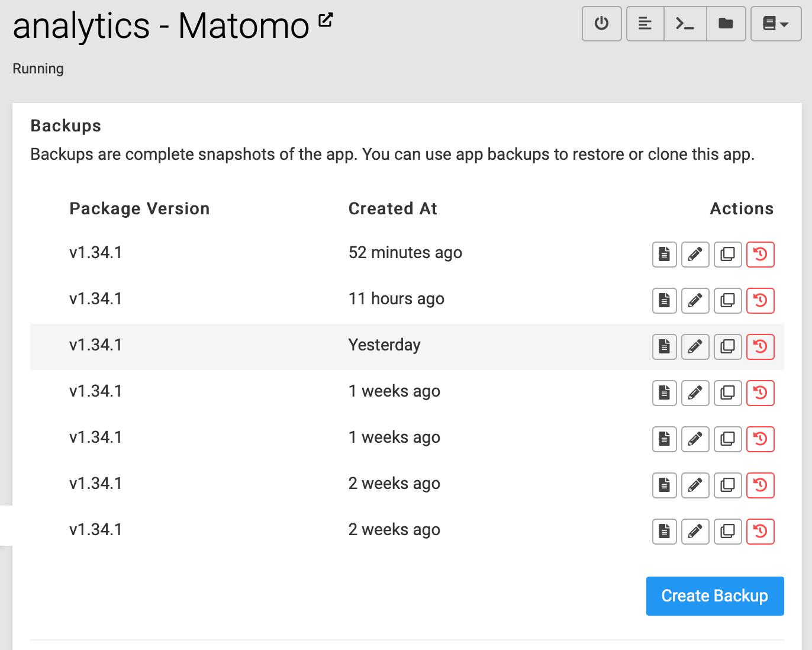This screenshot has width=812, height=650.
Task: Click the "analytics - Matomo" page title
Action: coord(161,26)
